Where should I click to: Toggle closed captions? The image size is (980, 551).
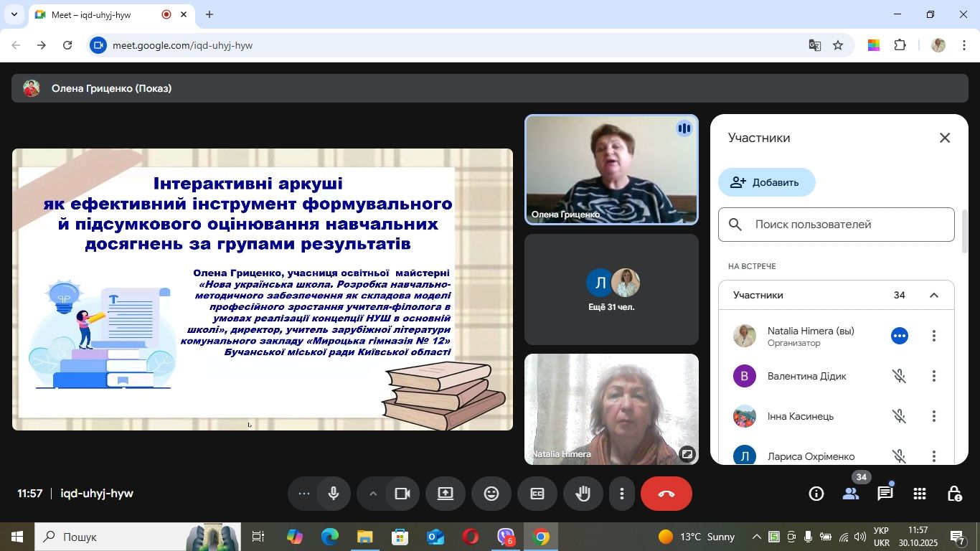[537, 494]
